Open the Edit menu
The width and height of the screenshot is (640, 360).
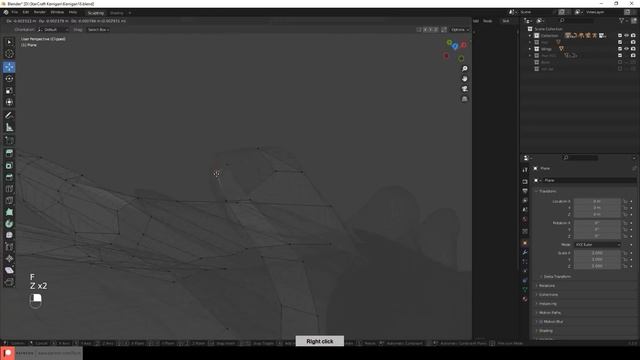click(26, 12)
